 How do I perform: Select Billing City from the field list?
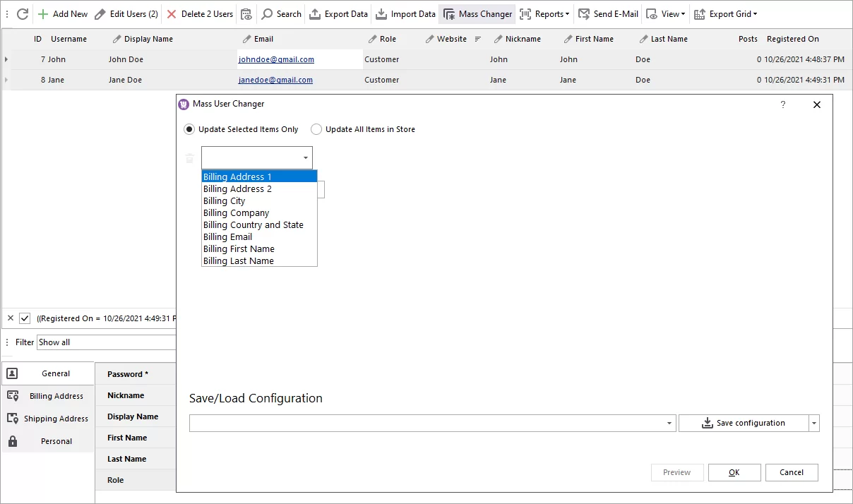click(224, 200)
